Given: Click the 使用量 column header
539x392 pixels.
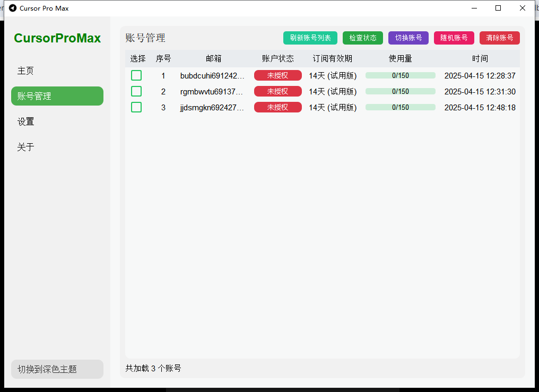Looking at the screenshot, I should click(401, 59).
